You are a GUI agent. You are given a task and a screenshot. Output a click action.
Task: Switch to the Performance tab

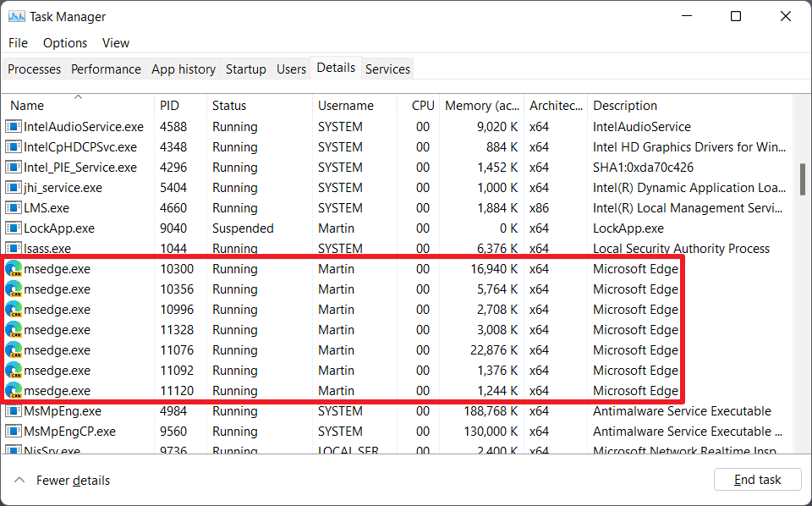click(x=106, y=69)
